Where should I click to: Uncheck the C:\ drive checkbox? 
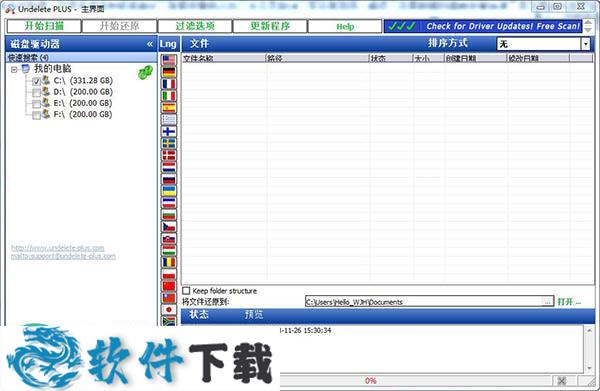coord(37,81)
